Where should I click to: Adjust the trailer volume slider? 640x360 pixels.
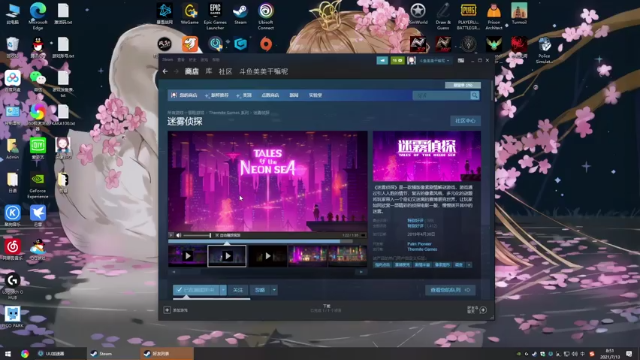pos(197,235)
